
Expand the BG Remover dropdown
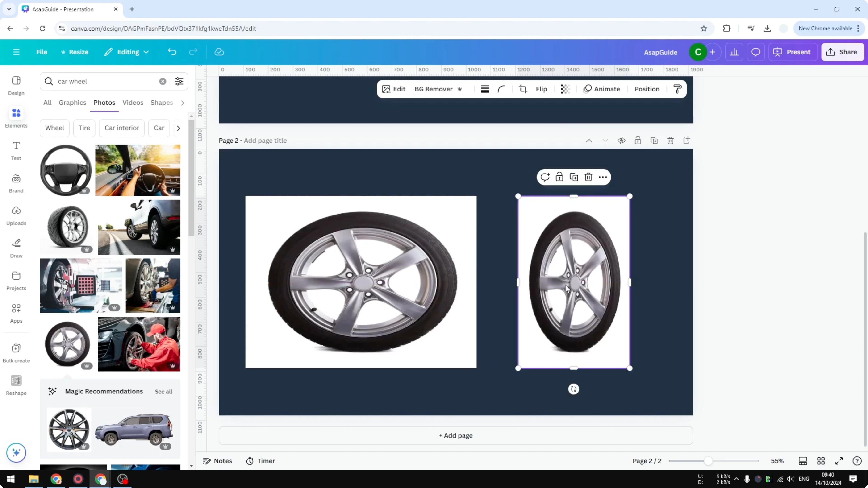(460, 89)
